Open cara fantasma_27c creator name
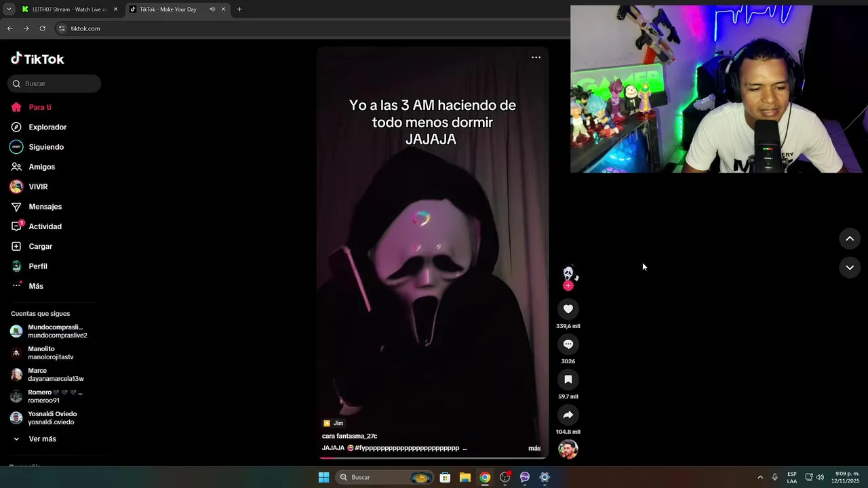Screen dimensions: 868x488 point(349,436)
